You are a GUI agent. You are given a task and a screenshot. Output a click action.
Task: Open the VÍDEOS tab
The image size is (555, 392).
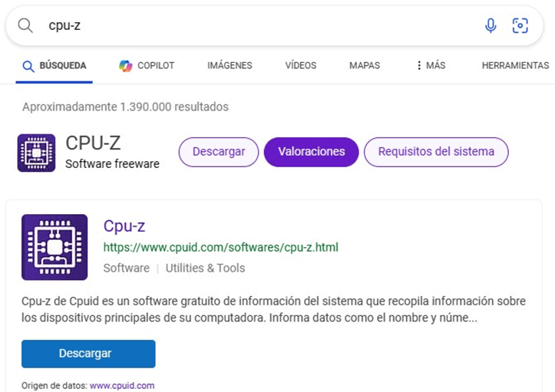301,65
